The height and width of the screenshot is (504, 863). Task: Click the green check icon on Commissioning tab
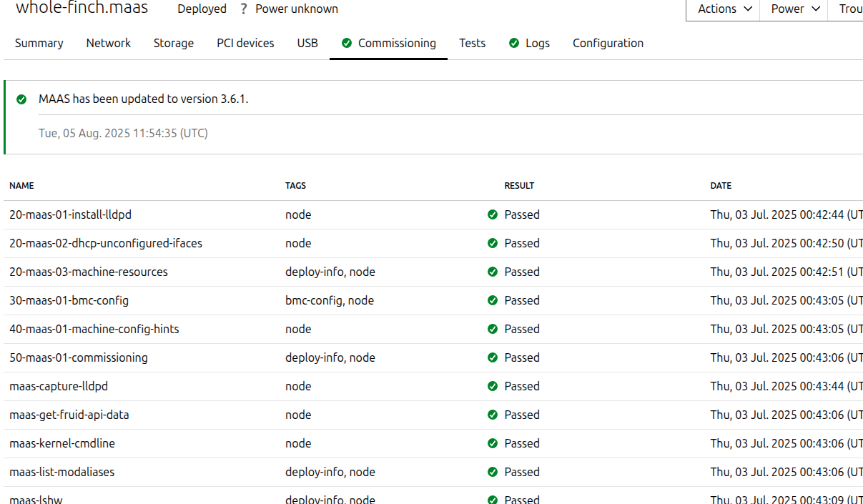pos(347,44)
